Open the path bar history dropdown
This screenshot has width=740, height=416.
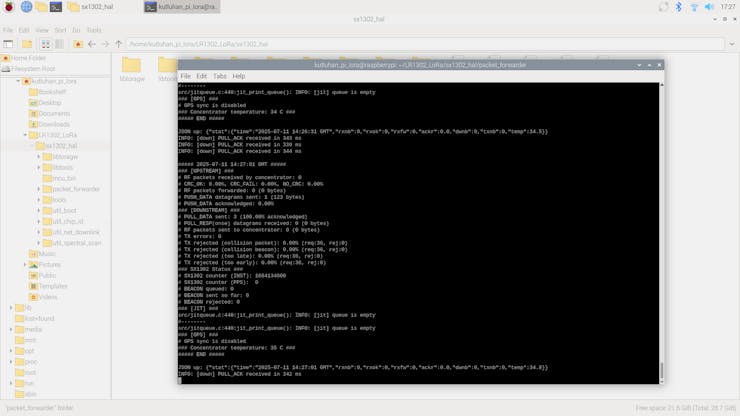pyautogui.click(x=732, y=44)
